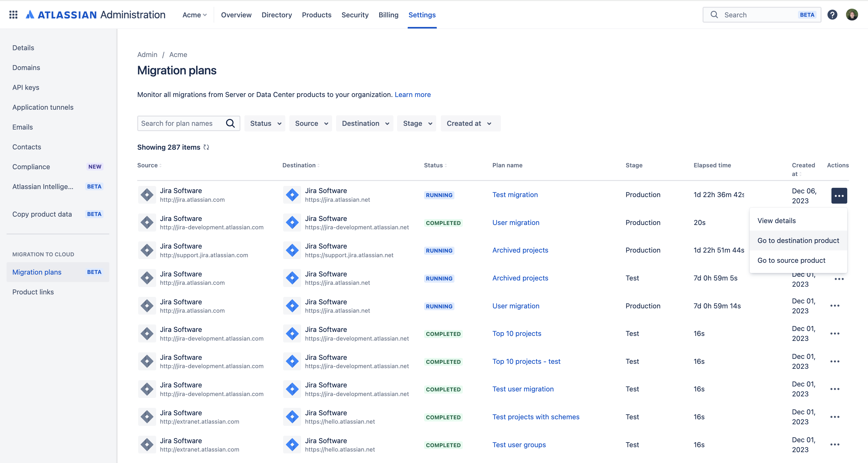
Task: Click the Atlassian logo
Action: [x=30, y=15]
